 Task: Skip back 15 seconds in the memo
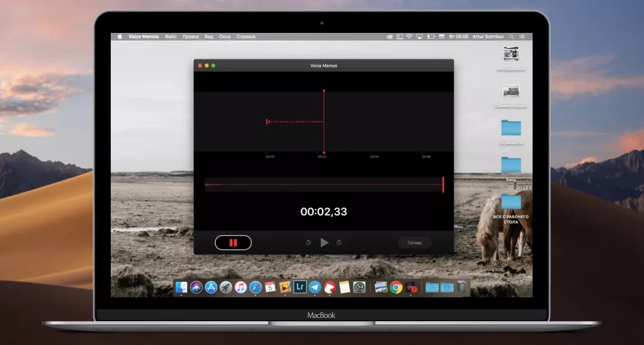click(308, 242)
